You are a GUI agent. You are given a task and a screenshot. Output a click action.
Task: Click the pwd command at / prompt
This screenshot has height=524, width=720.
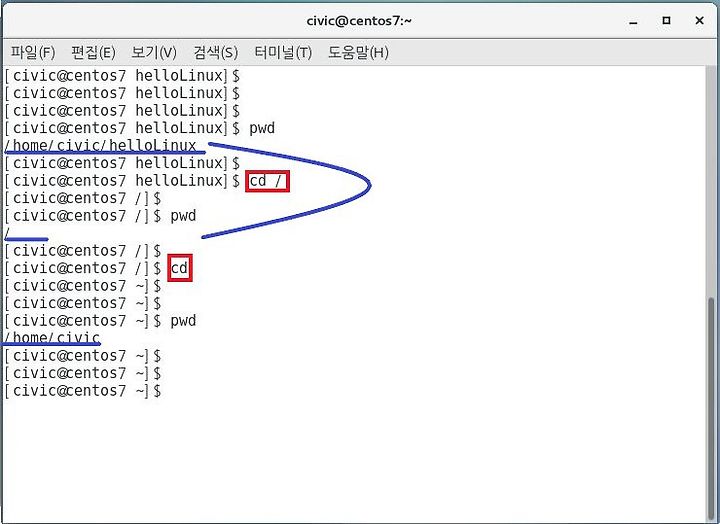point(183,216)
